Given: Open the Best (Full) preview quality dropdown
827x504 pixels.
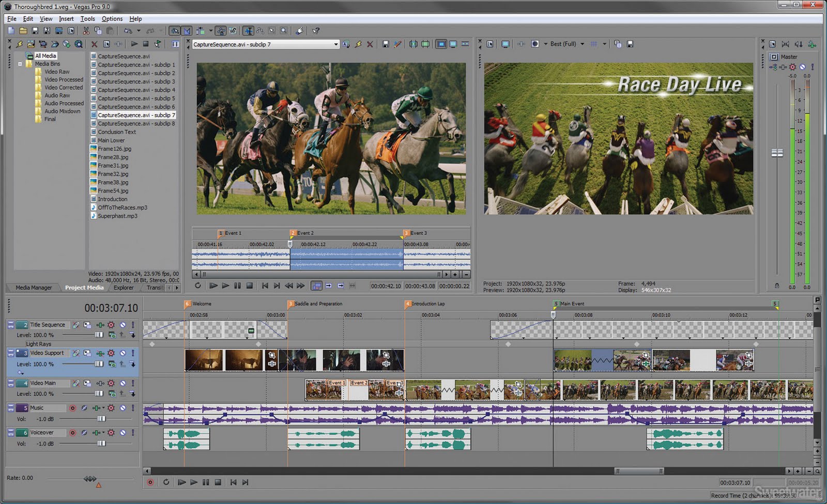Looking at the screenshot, I should 582,44.
